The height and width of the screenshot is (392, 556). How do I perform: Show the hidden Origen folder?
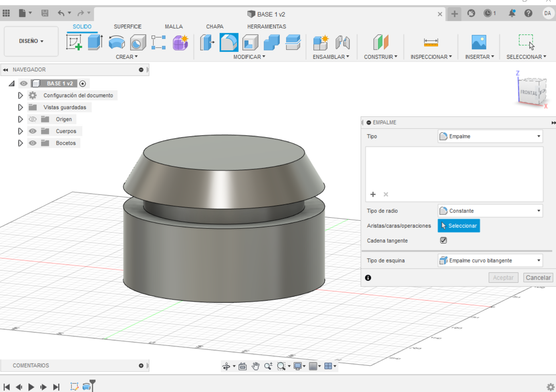click(x=33, y=119)
